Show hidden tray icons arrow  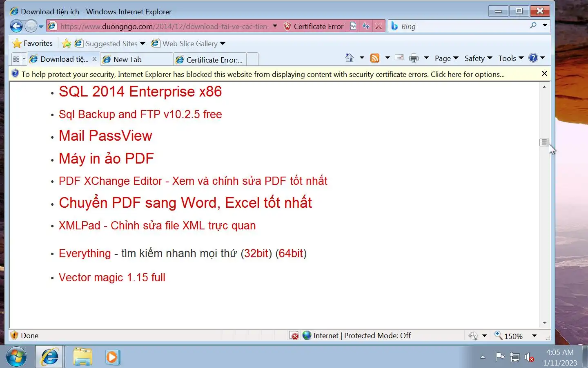pyautogui.click(x=483, y=357)
